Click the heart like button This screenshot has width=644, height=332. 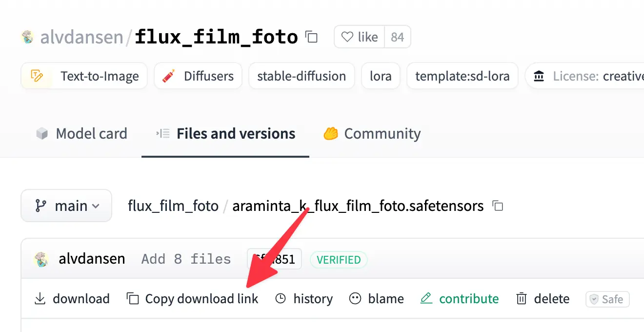pyautogui.click(x=360, y=37)
